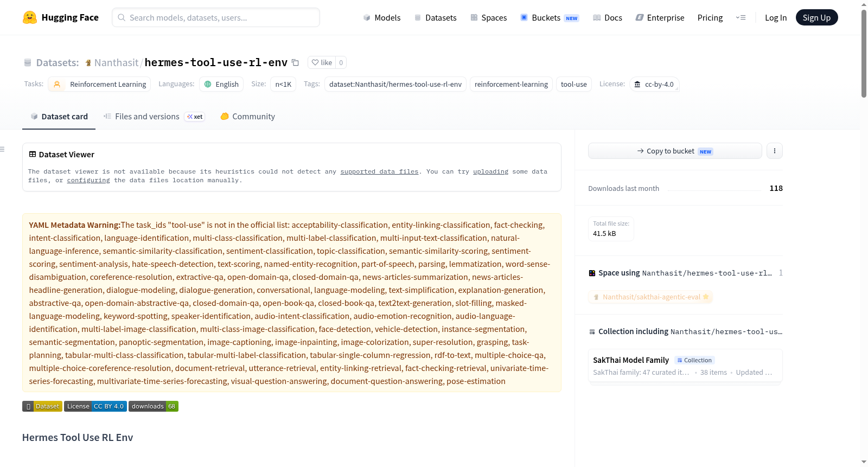Click the Copy to bucket button
Screen dimensions: 868x467
675,151
